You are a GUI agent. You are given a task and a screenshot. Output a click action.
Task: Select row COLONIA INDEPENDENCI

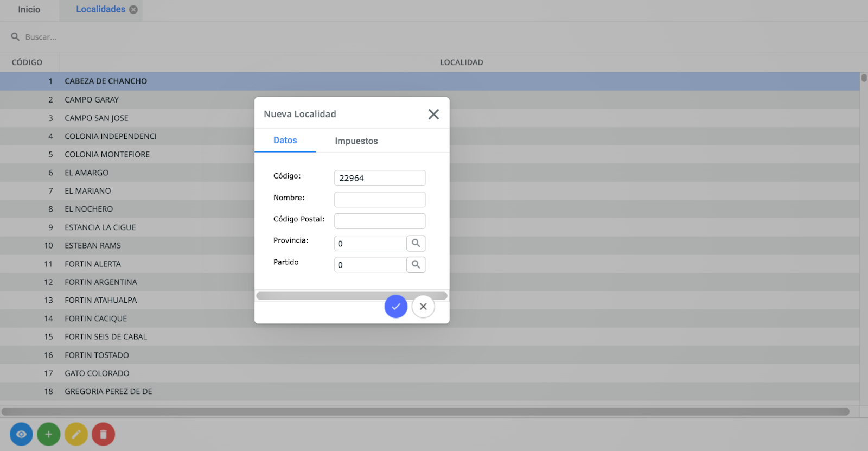point(430,136)
